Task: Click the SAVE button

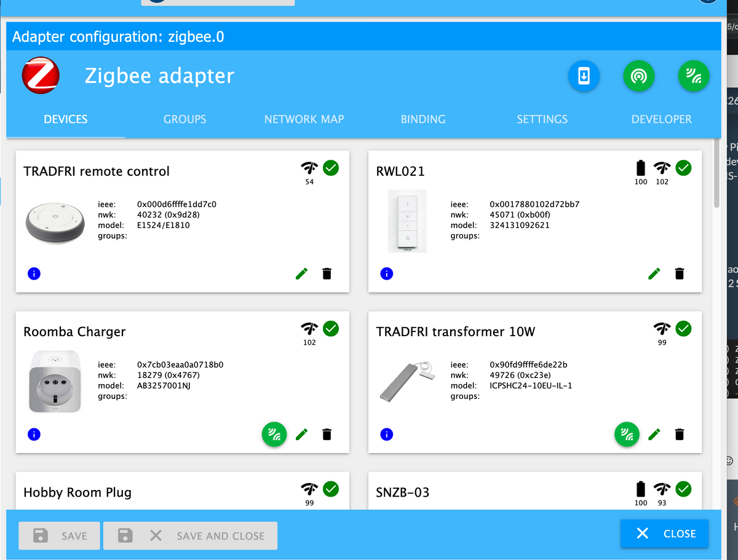Action: click(60, 535)
